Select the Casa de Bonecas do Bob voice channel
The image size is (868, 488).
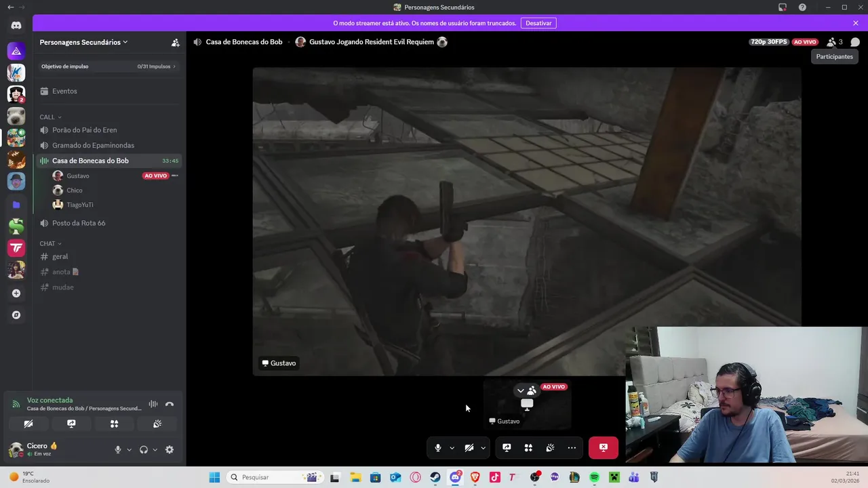tap(108, 161)
